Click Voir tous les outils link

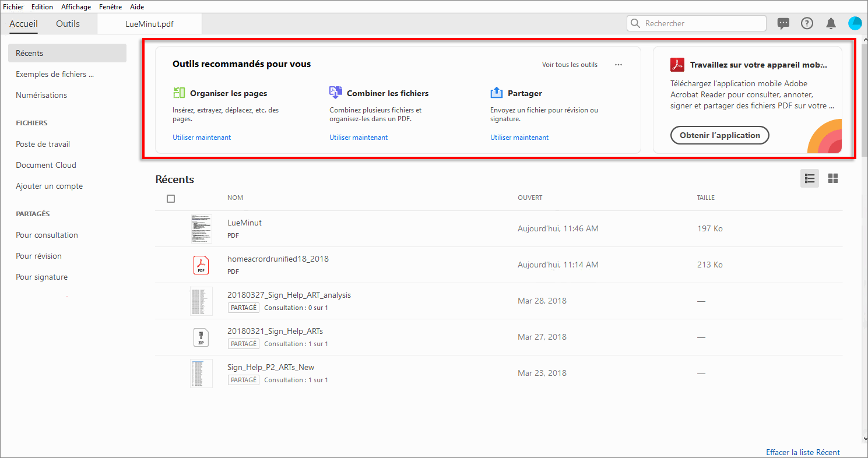pyautogui.click(x=570, y=65)
